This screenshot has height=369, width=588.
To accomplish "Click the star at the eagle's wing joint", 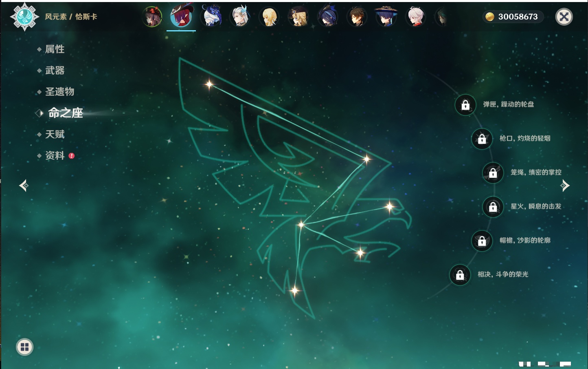I will point(366,159).
